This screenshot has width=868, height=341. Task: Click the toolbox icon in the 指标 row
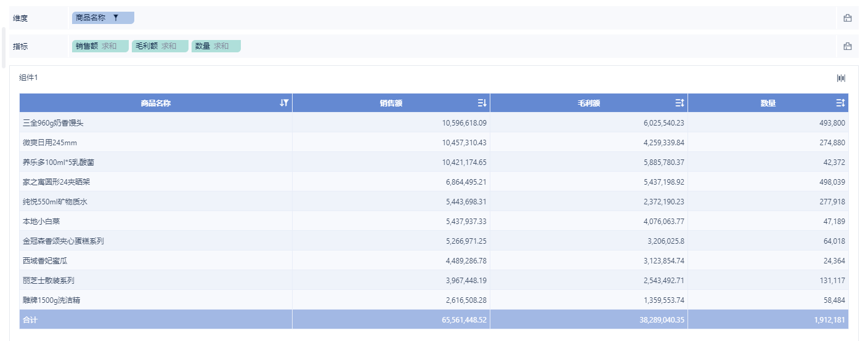click(x=848, y=46)
